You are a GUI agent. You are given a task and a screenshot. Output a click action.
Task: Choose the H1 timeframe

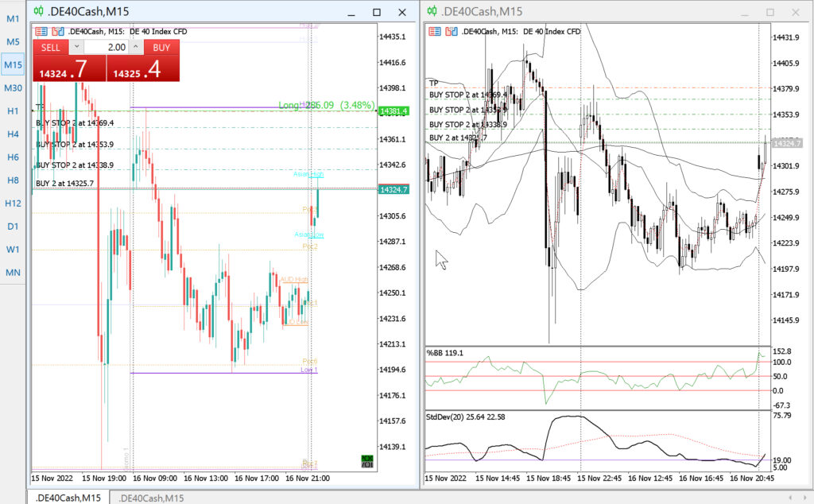coord(13,111)
